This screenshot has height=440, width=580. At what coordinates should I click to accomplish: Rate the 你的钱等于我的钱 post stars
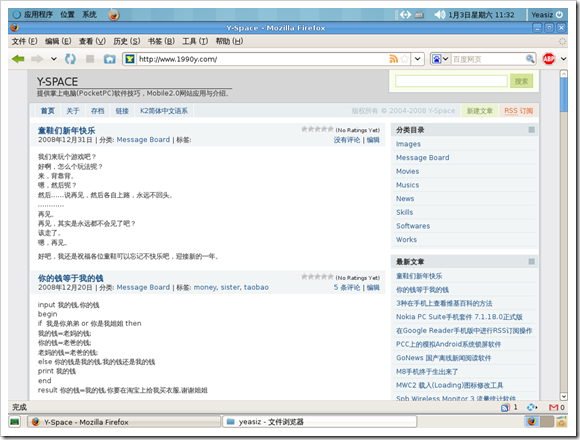coord(317,277)
